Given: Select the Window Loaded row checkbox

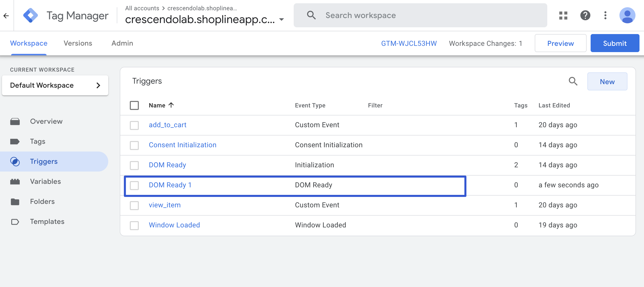Looking at the screenshot, I should [x=134, y=225].
